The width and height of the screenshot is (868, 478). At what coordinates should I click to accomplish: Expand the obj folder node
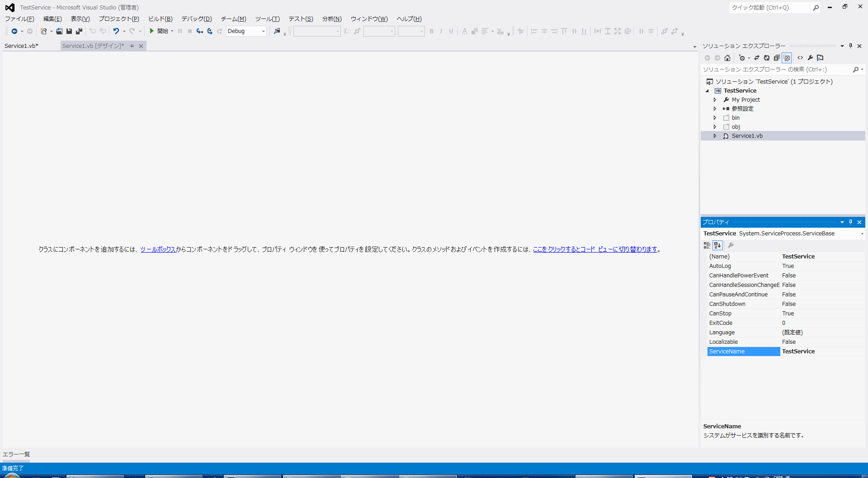[715, 127]
